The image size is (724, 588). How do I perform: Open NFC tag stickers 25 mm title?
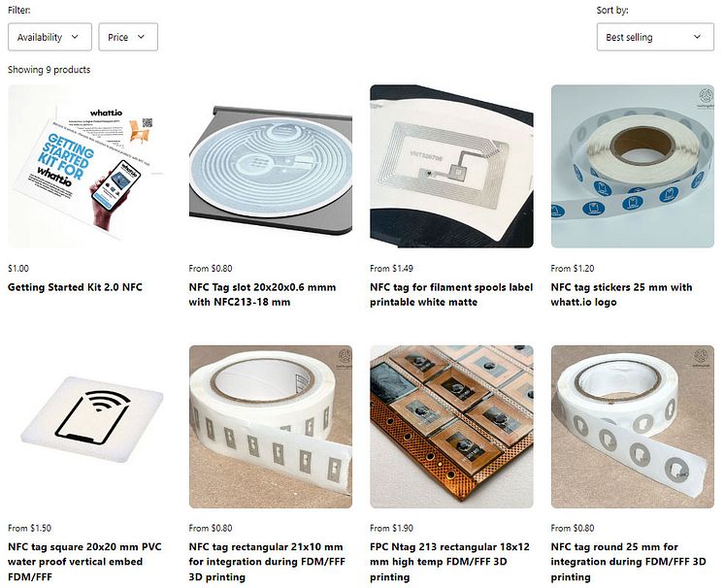[x=621, y=294]
